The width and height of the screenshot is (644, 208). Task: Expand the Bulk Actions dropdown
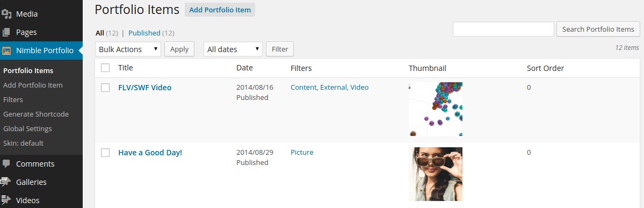click(x=128, y=49)
